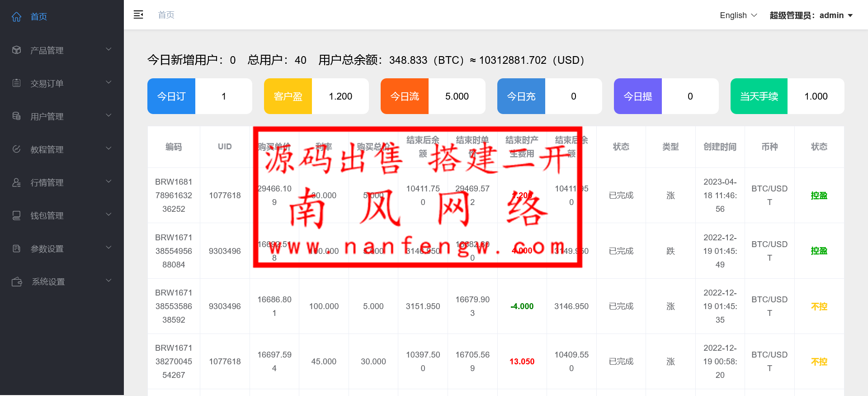Click the 首页 breadcrumb link
The width and height of the screenshot is (868, 396).
166,15
